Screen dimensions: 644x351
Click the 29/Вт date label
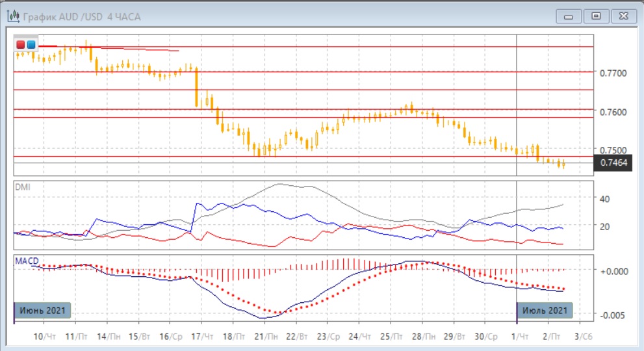coord(454,337)
